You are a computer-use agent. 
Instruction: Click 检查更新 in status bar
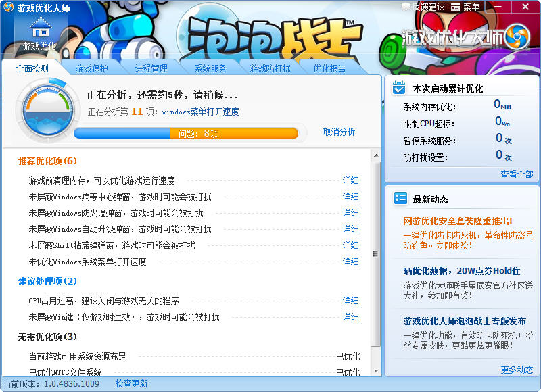pos(131,383)
